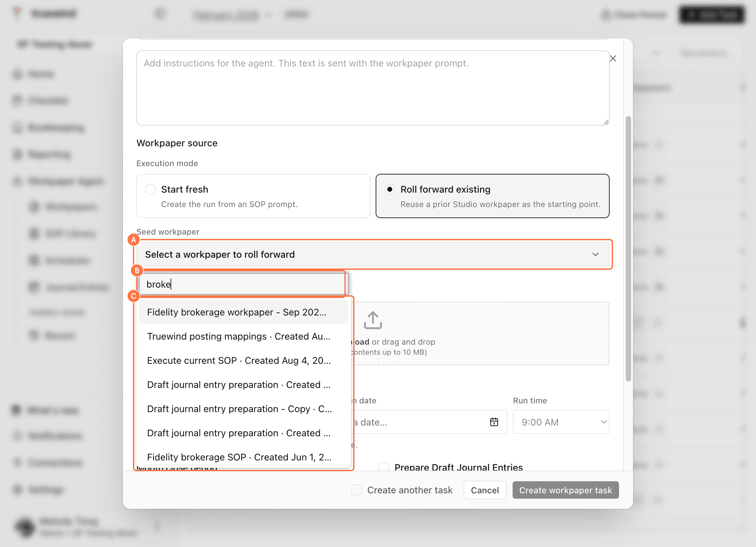Choose Fidelity brokerage workpaper - Sep option
Screen dimensions: 756x547
[243, 312]
